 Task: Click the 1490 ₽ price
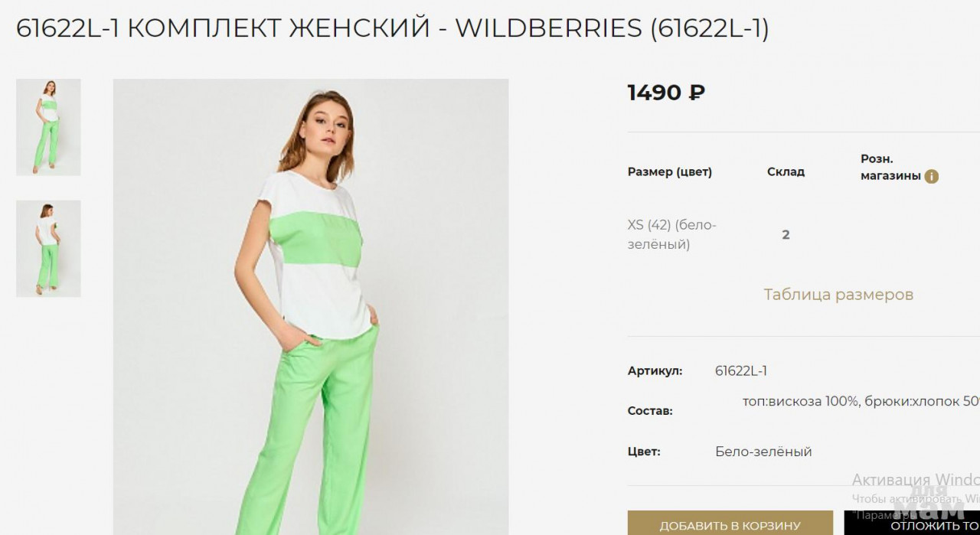click(x=666, y=93)
